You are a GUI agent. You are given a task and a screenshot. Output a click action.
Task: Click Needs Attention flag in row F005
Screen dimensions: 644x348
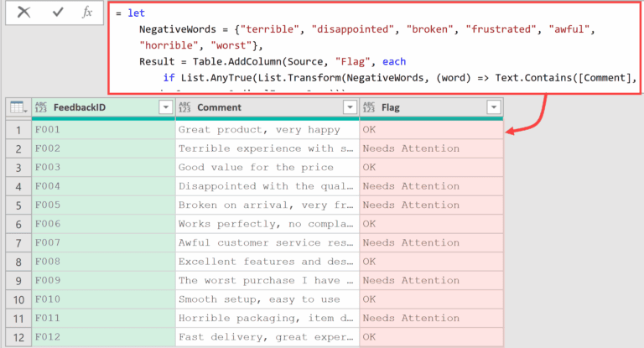tap(431, 205)
